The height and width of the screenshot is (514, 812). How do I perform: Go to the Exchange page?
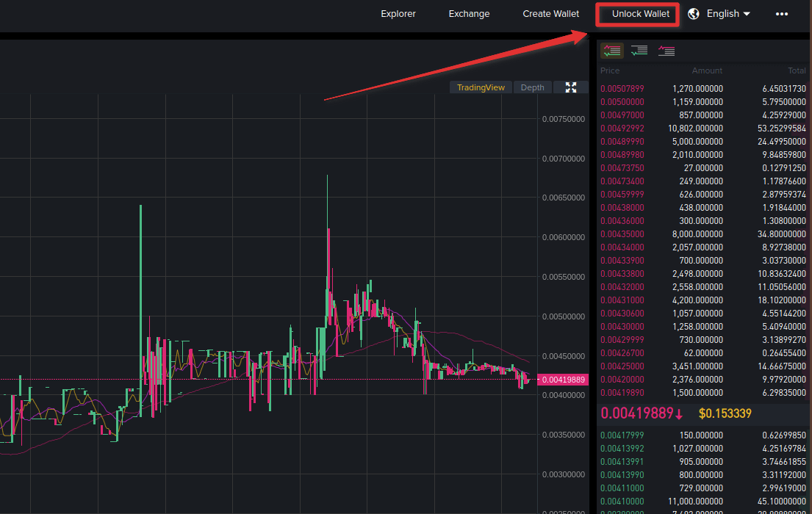pyautogui.click(x=469, y=14)
